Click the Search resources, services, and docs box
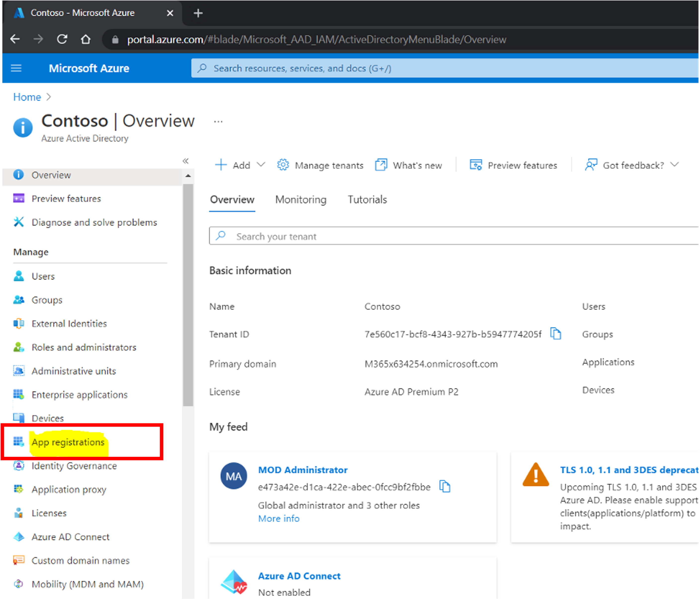Viewport: 700px width, 599px height. tap(445, 68)
